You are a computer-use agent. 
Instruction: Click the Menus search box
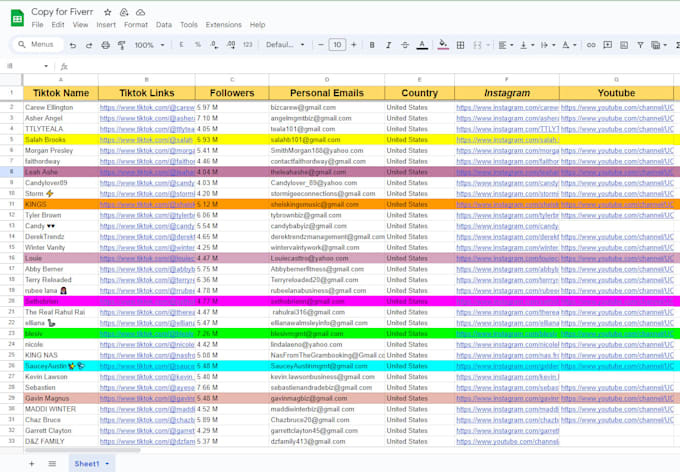coord(37,44)
